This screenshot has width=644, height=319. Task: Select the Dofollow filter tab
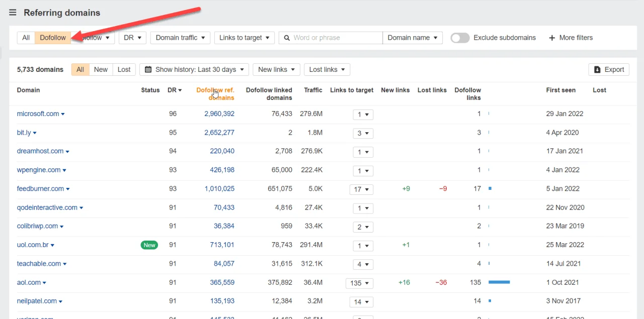point(52,38)
